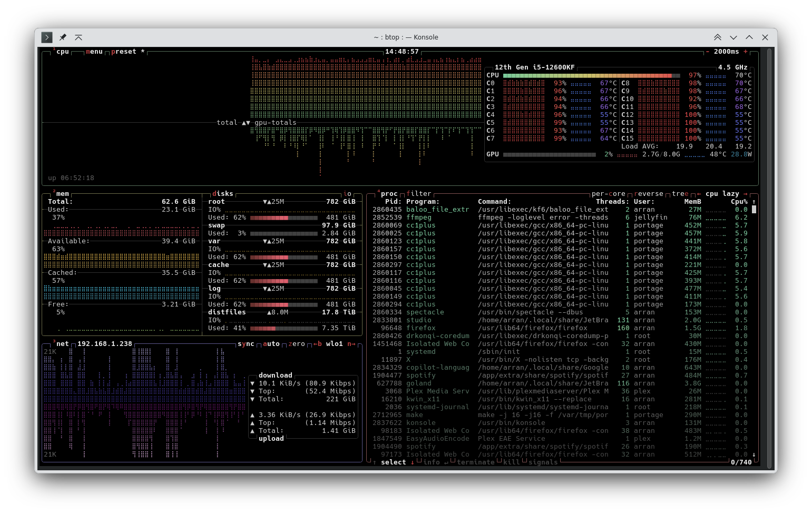Select the goland process row
The height and width of the screenshot is (514, 812).
560,383
